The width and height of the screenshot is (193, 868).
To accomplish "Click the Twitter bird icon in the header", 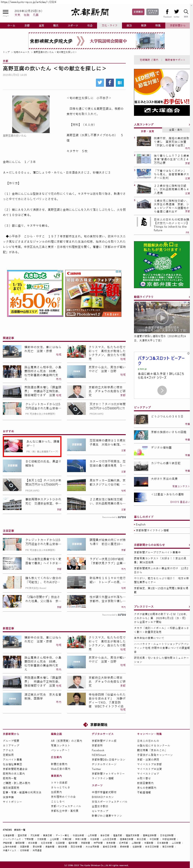I will click(x=177, y=12).
